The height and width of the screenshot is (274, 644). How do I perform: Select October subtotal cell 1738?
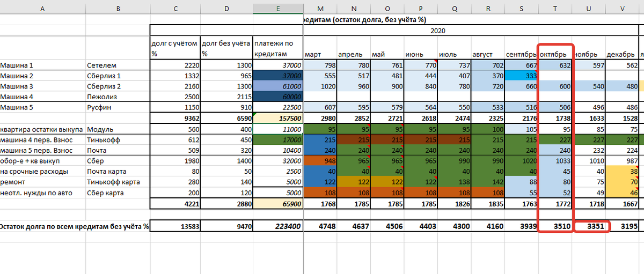555,119
